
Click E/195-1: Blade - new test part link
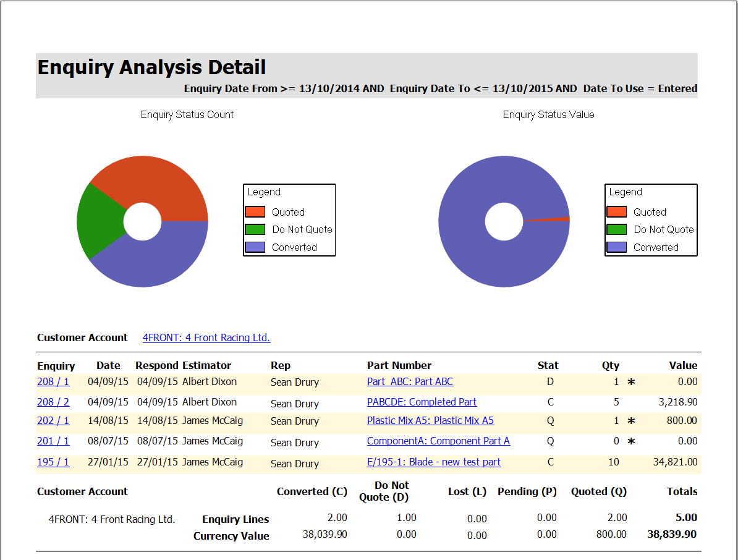click(433, 462)
